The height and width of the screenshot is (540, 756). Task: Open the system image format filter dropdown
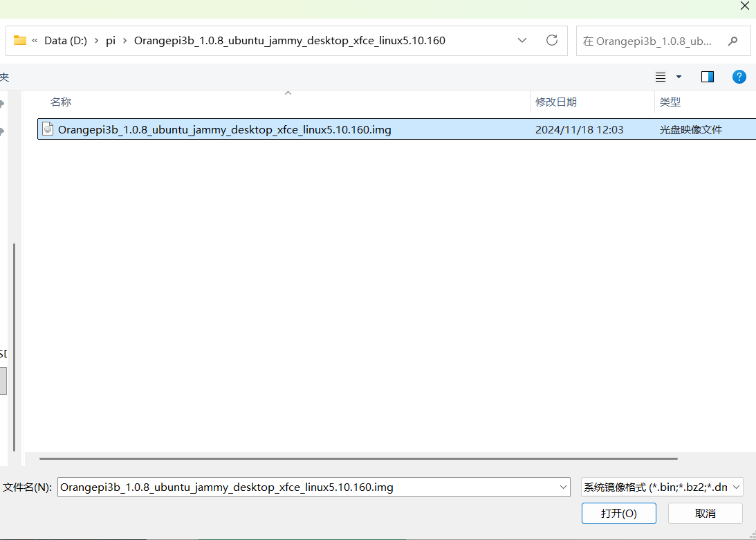[x=736, y=487]
